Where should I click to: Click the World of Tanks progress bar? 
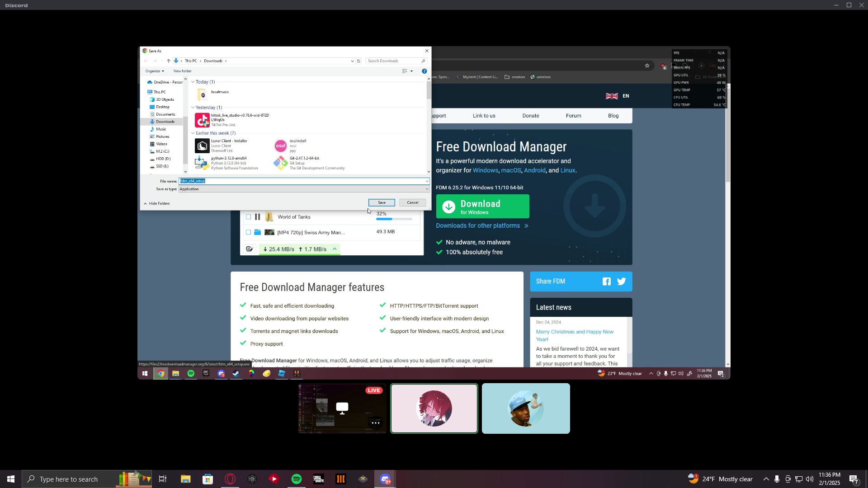[394, 219]
